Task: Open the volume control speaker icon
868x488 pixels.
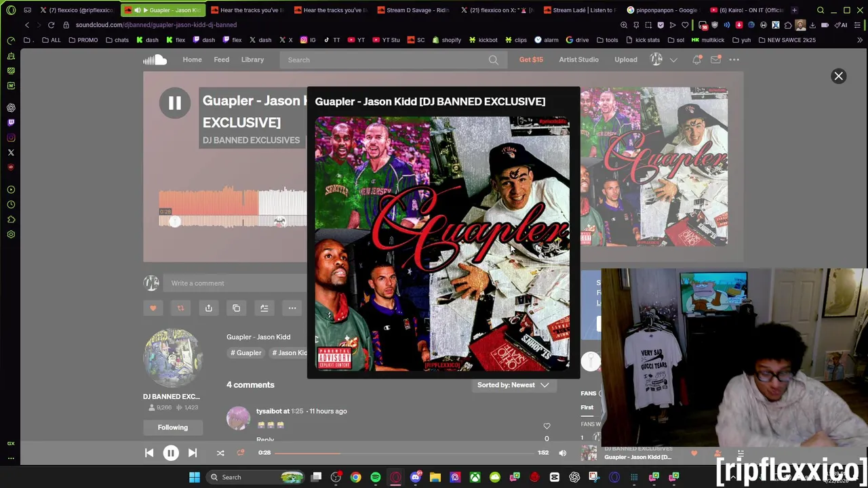Action: coord(562,453)
